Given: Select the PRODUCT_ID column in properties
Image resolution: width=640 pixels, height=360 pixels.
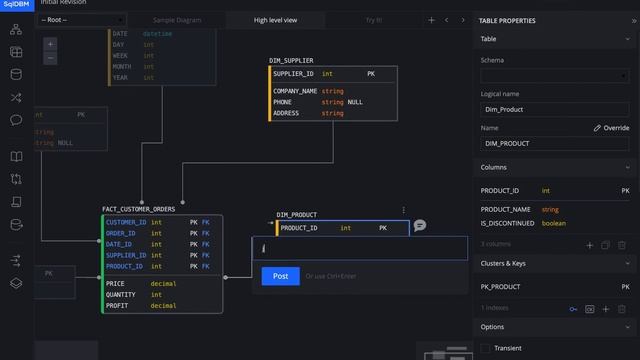Looking at the screenshot, I should [x=555, y=191].
